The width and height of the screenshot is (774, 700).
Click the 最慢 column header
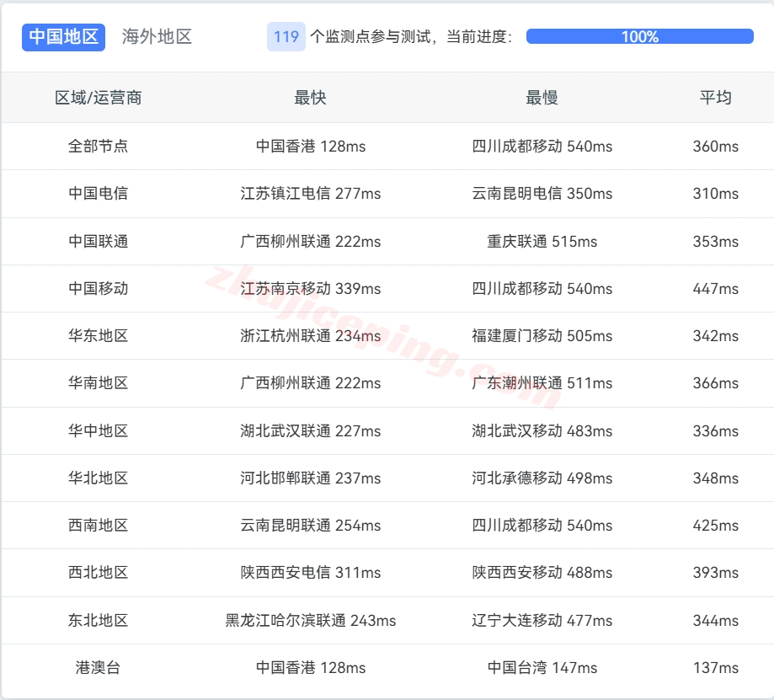[542, 98]
